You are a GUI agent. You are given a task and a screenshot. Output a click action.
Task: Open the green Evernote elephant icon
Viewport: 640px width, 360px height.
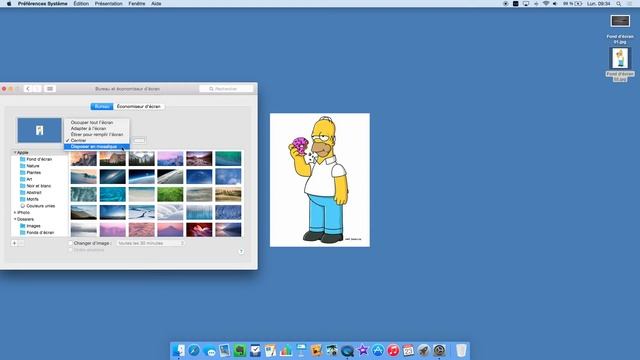[x=240, y=350]
